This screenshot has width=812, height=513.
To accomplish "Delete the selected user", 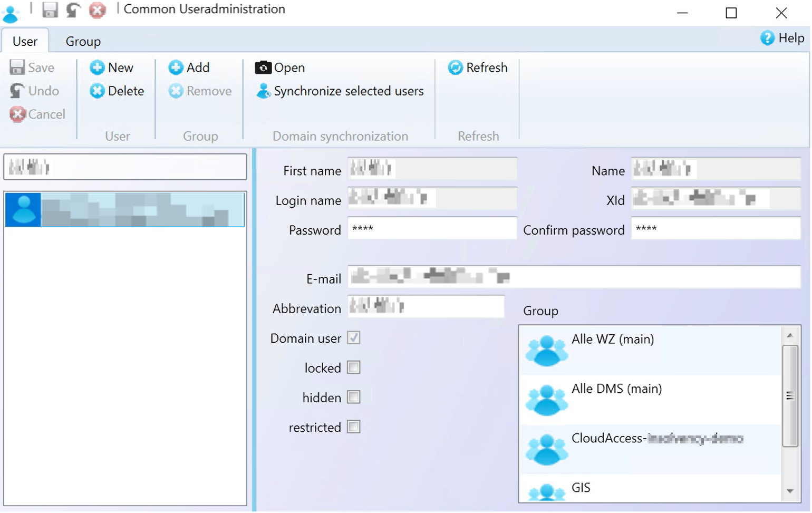I will pos(117,91).
